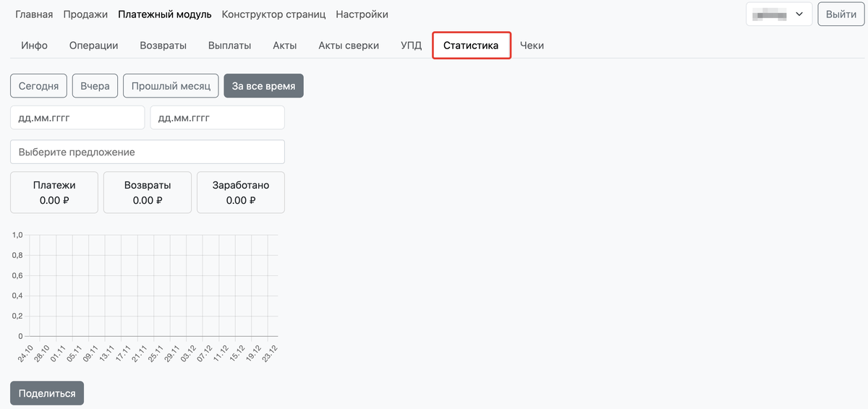Open the Возвраты tab

163,46
